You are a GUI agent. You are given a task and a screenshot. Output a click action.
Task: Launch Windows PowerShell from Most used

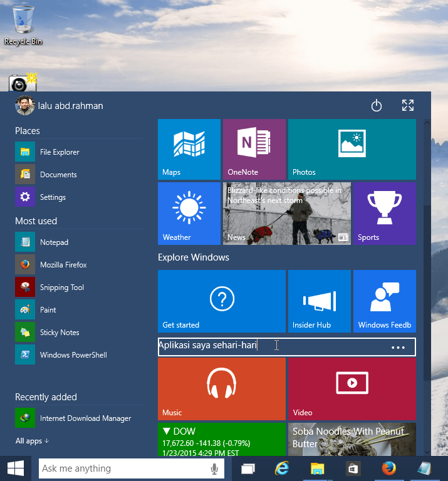coord(78,354)
